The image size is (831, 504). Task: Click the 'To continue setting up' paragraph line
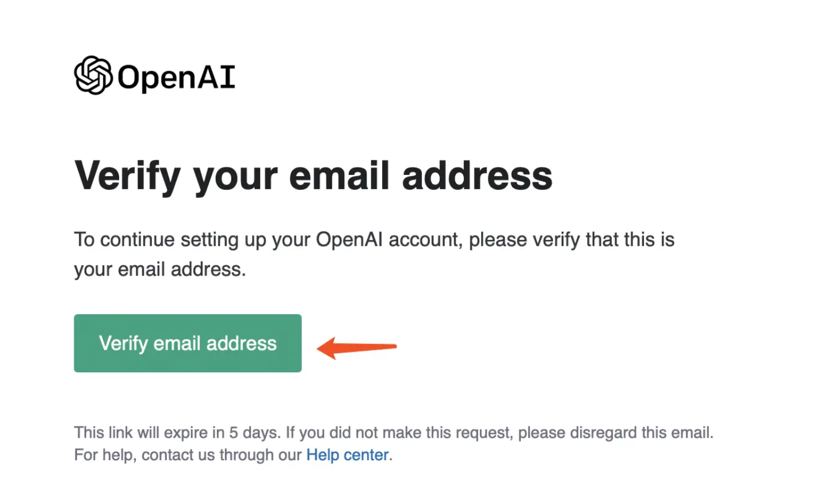point(374,240)
